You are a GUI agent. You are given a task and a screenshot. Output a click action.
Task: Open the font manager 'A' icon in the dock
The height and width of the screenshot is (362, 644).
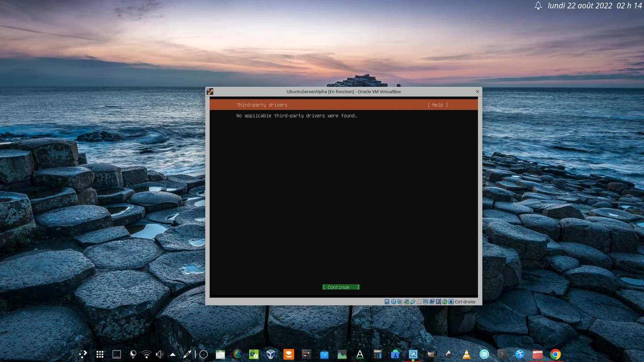point(360,354)
